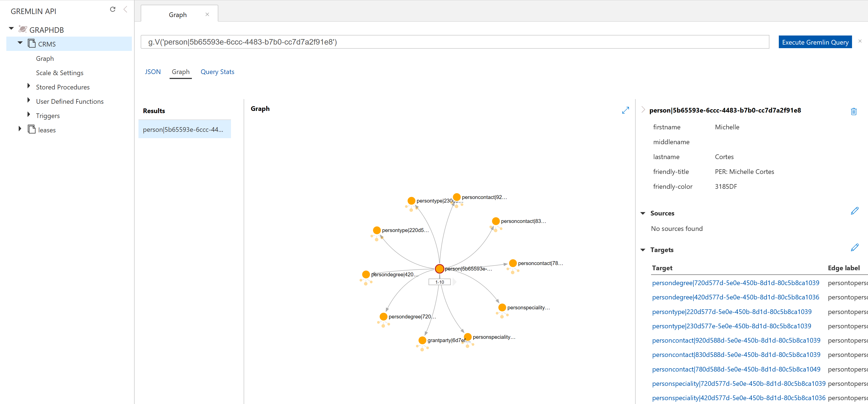Screen dimensions: 868x404
Task: Open the Query Stats tab
Action: [217, 72]
